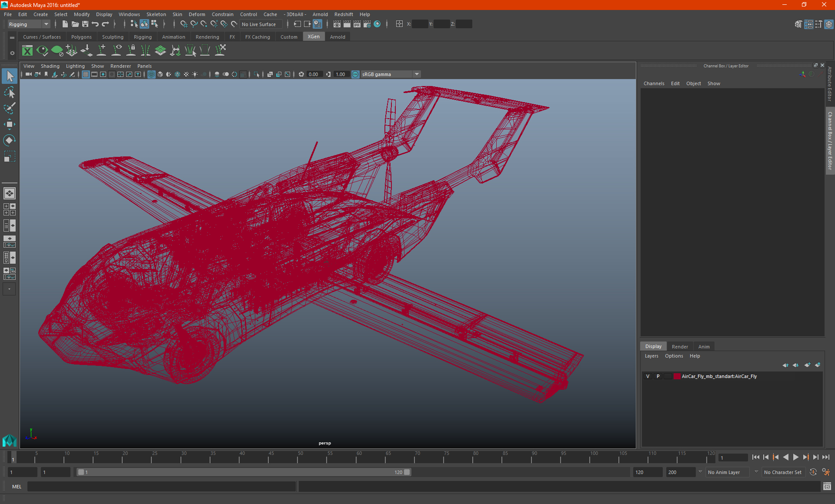Click the Undo arrow icon
Screen dimensions: 835x504
tap(95, 24)
